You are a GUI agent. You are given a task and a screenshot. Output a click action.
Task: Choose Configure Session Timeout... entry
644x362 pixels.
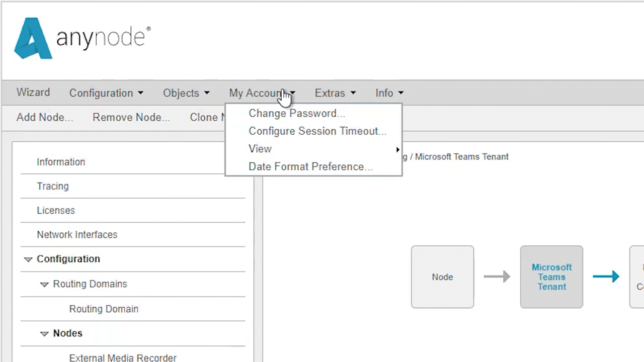click(x=317, y=131)
